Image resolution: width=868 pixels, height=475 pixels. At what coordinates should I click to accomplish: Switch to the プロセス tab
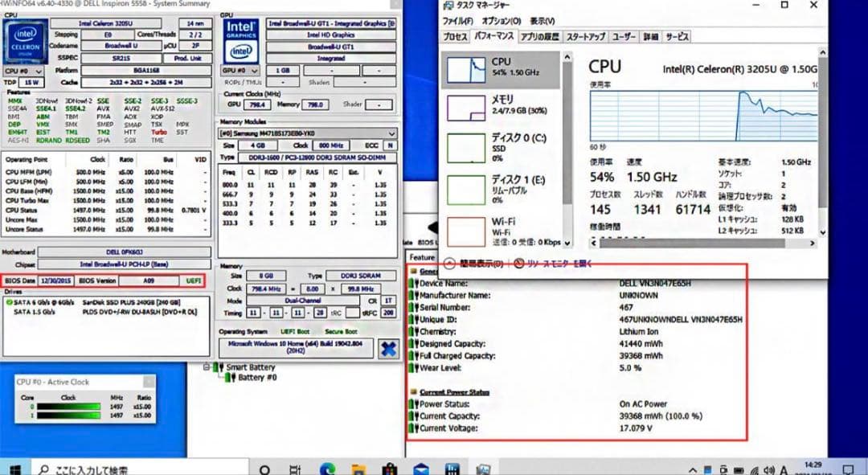(456, 36)
